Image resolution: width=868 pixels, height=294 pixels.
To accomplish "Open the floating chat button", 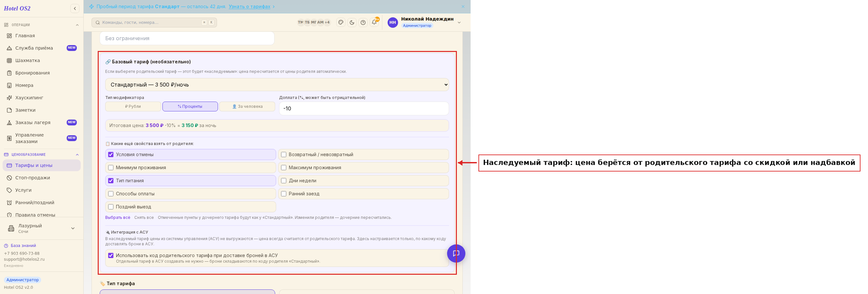I will 456,253.
